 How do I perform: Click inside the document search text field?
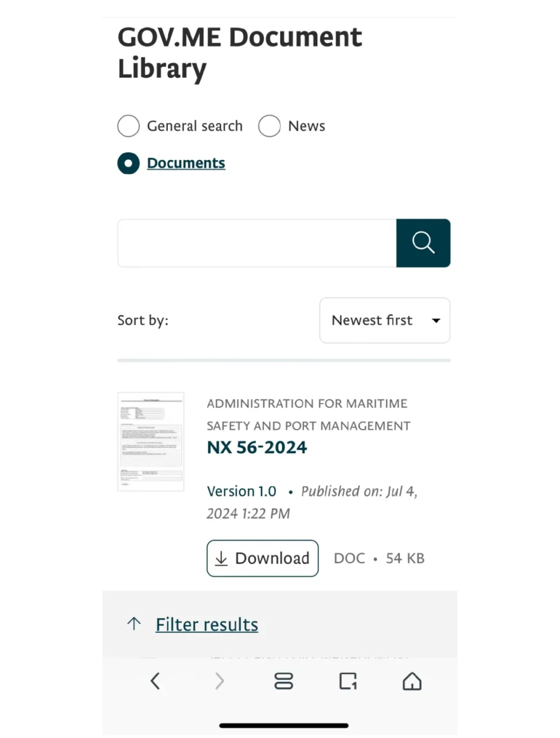[x=257, y=243]
